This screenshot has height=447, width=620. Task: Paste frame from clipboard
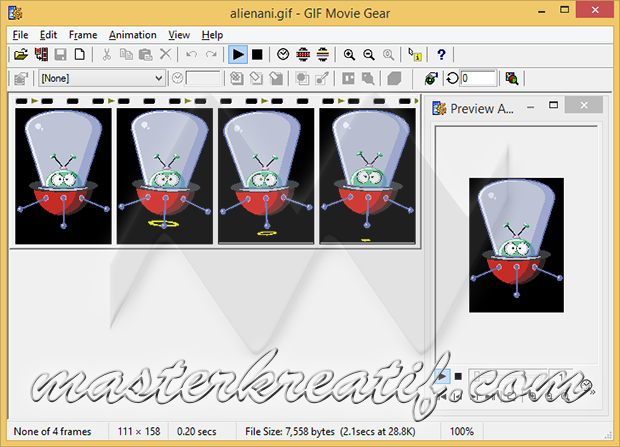[146, 54]
